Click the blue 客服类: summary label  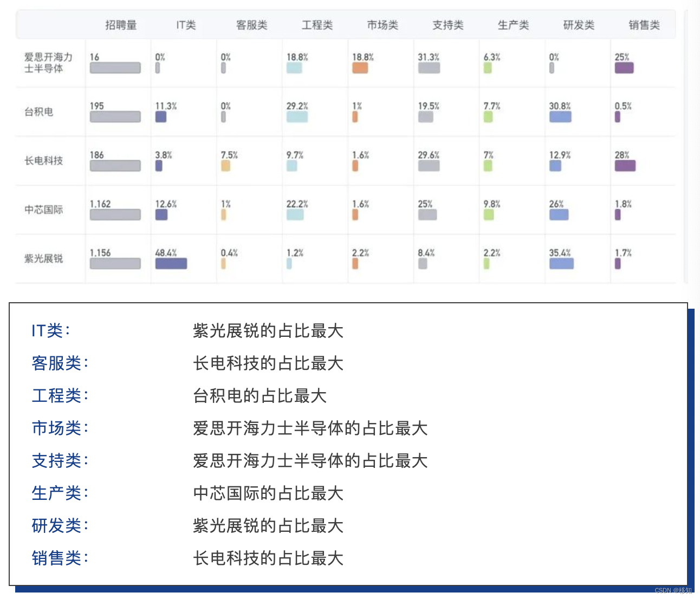pyautogui.click(x=60, y=363)
